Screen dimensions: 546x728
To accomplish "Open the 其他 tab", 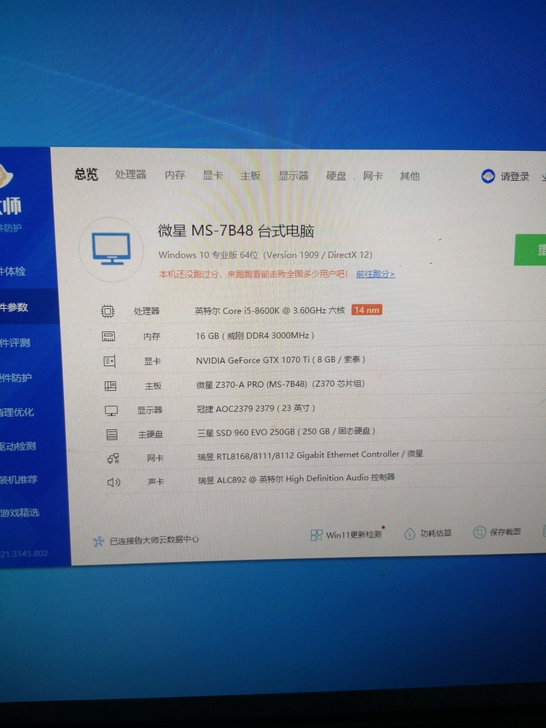I will click(410, 176).
